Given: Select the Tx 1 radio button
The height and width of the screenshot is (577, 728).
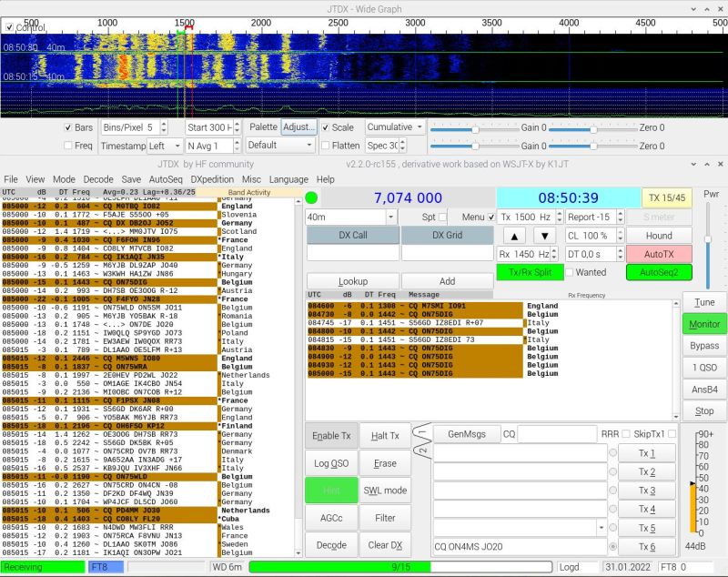Looking at the screenshot, I should (612, 452).
